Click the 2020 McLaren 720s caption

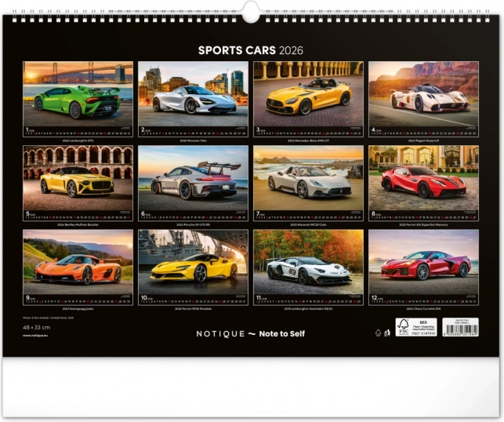point(193,141)
